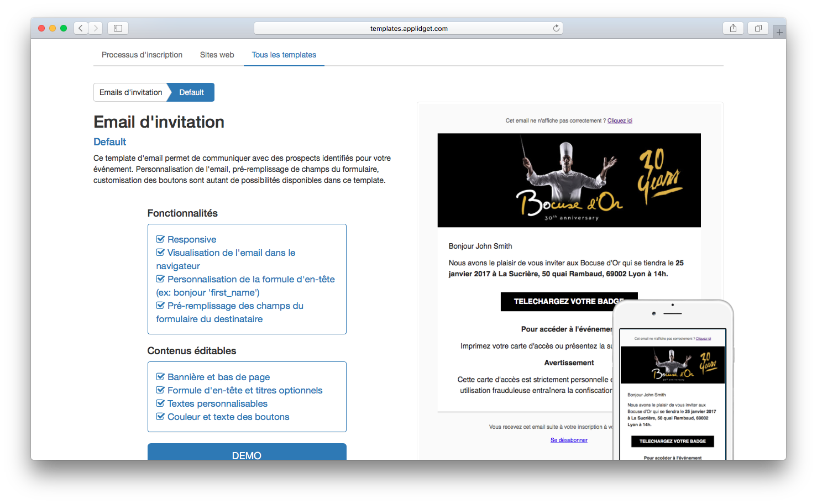Click check icon beside Personnalisation de la formule

160,279
